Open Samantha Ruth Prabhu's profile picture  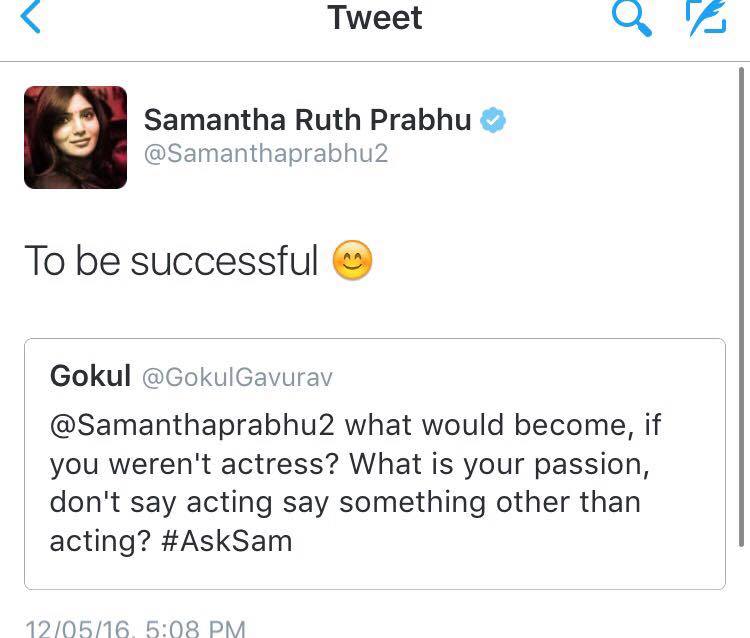(x=75, y=137)
